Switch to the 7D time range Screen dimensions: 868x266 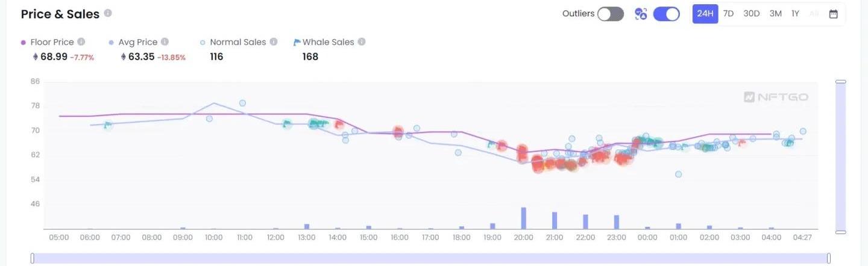[728, 14]
